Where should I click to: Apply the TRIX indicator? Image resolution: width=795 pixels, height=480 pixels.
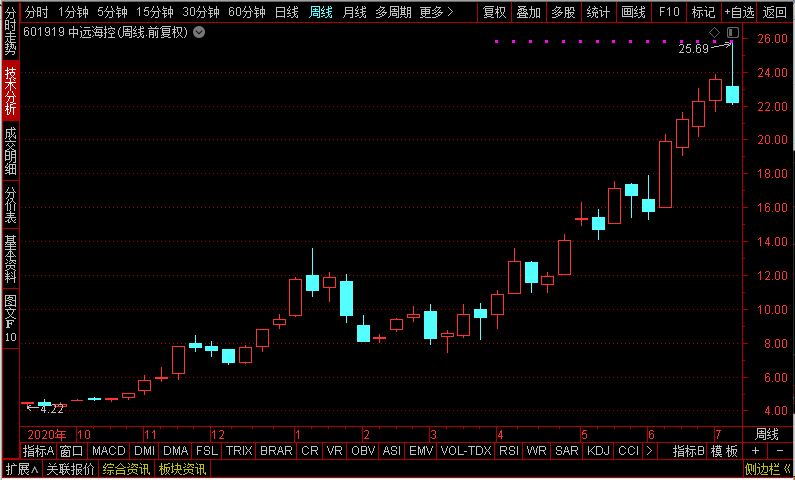coord(239,451)
